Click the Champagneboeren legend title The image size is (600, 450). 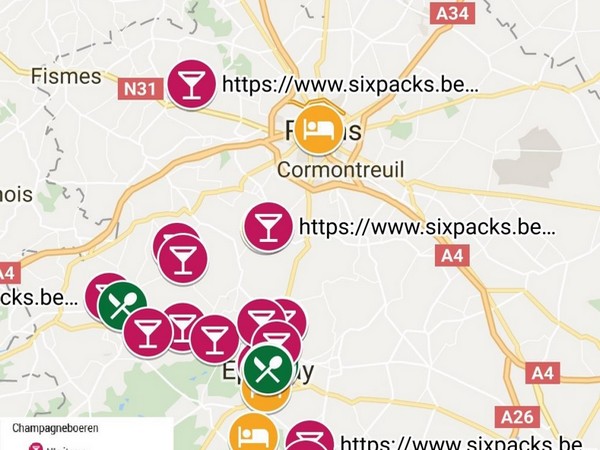pyautogui.click(x=55, y=428)
